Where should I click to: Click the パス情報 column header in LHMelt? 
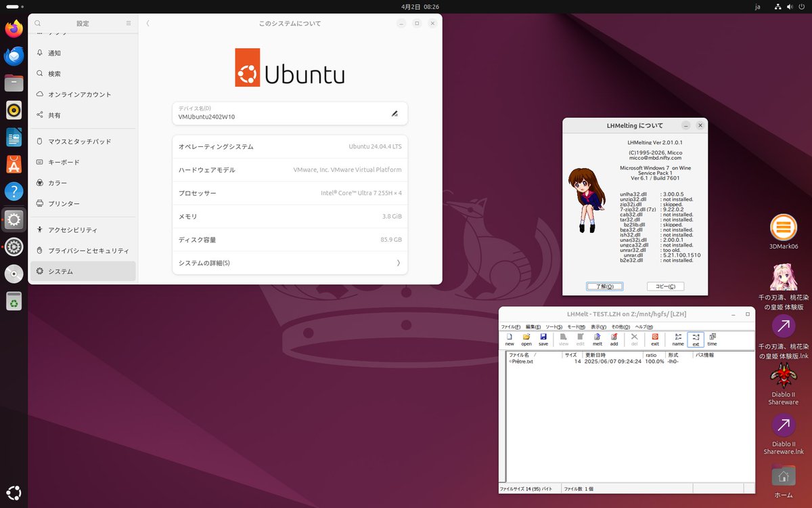click(x=723, y=355)
